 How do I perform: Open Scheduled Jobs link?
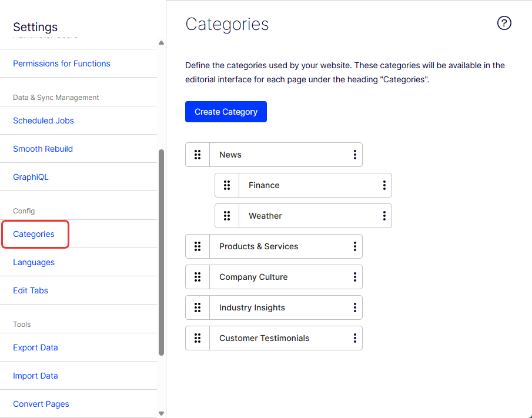tap(44, 121)
